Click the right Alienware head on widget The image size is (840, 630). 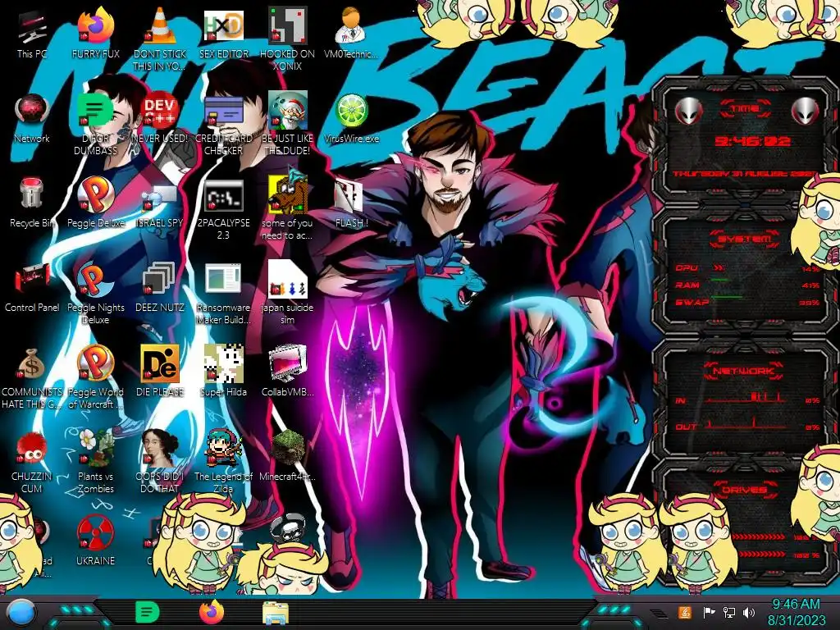[x=805, y=111]
